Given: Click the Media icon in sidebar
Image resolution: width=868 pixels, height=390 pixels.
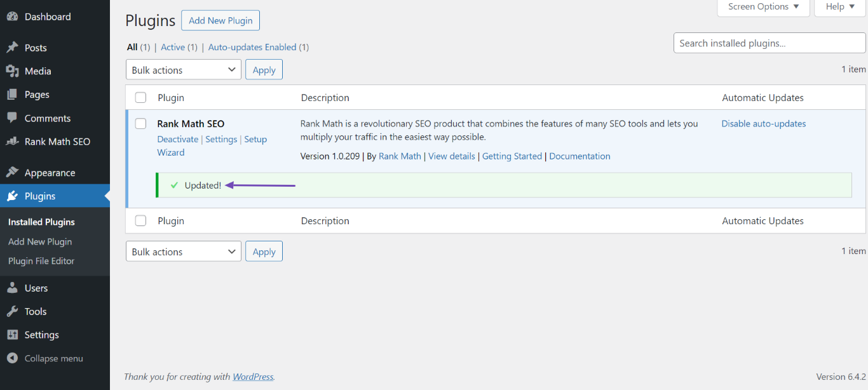Looking at the screenshot, I should 12,71.
